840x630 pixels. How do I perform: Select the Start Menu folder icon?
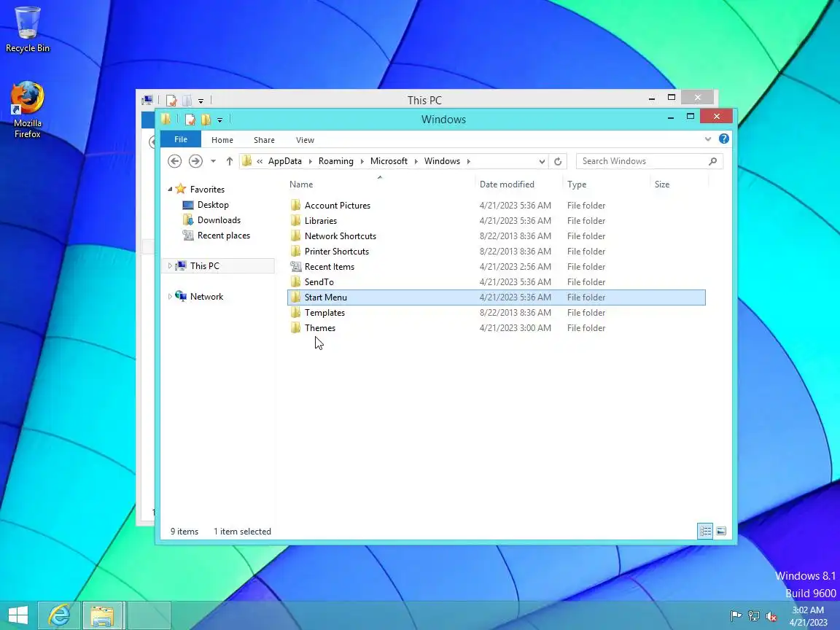296,297
